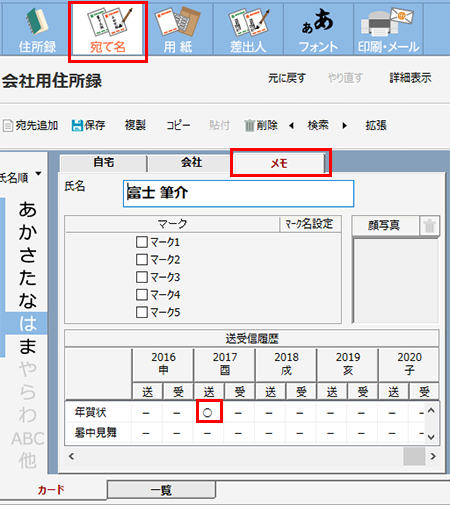Click the 削除 trash button
450x505 pixels.
pos(261,126)
